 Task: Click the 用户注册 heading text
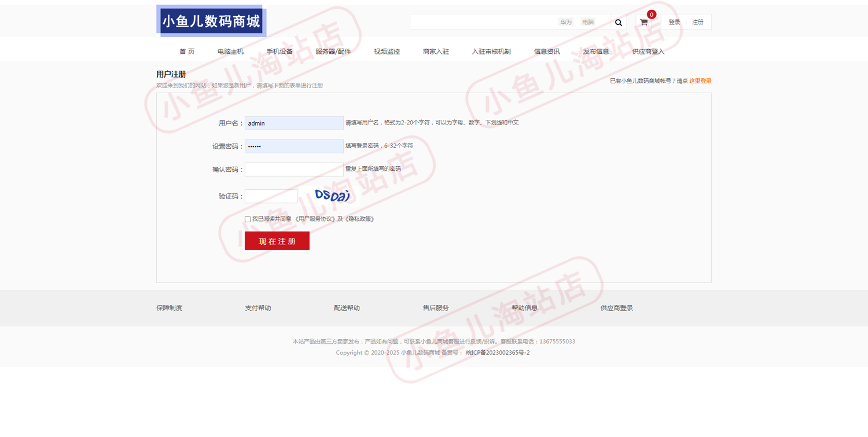click(171, 74)
